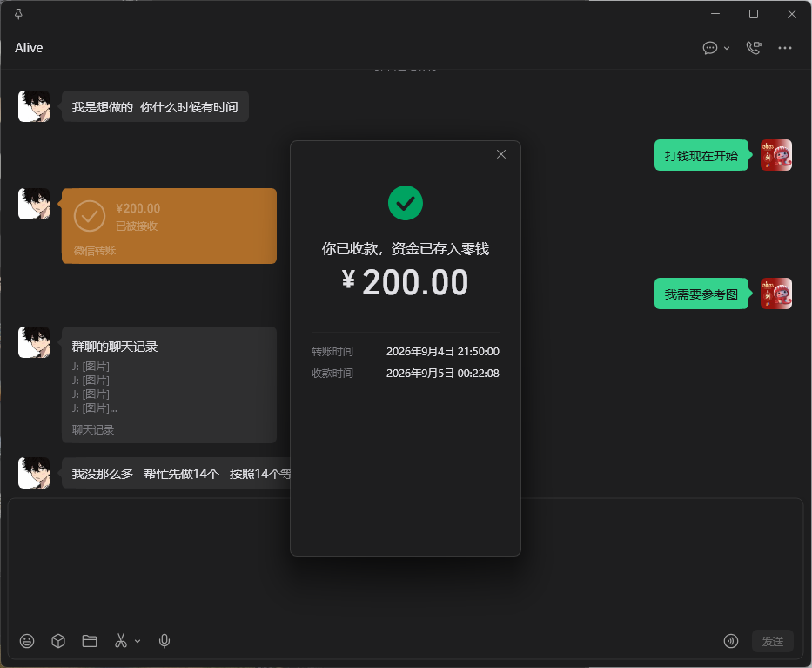Image resolution: width=812 pixels, height=668 pixels.
Task: Select the scissors screenshot tool
Action: (x=121, y=641)
